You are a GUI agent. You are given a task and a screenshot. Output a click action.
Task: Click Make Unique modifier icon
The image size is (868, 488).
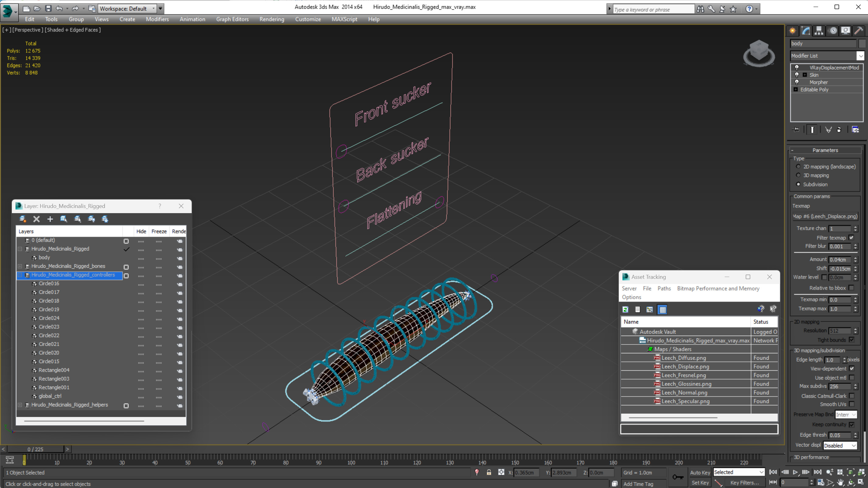click(x=828, y=130)
